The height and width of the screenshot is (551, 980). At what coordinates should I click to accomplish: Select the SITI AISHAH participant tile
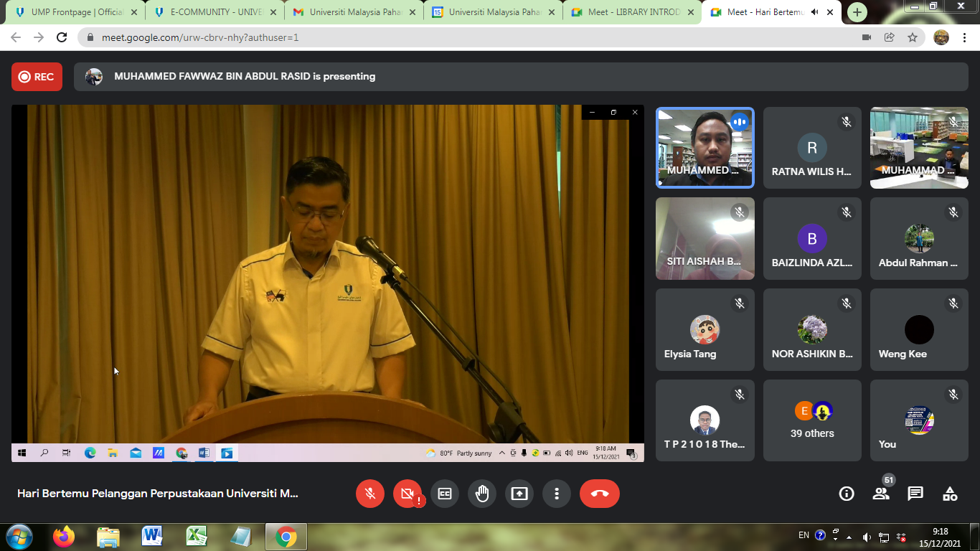click(x=705, y=239)
